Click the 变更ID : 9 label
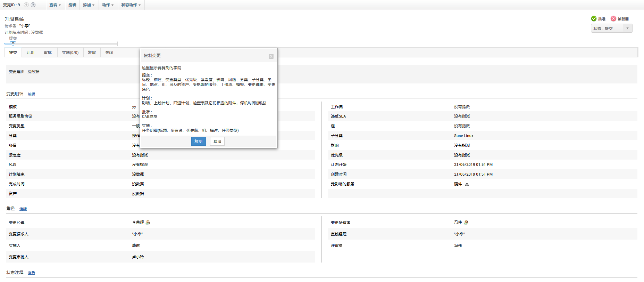Screen dimensions: 644x282 [x=11, y=5]
